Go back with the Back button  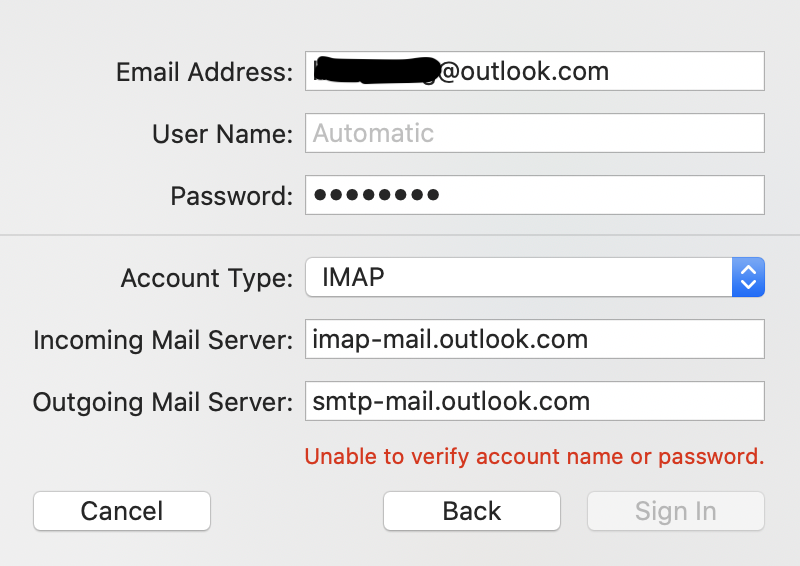(472, 511)
